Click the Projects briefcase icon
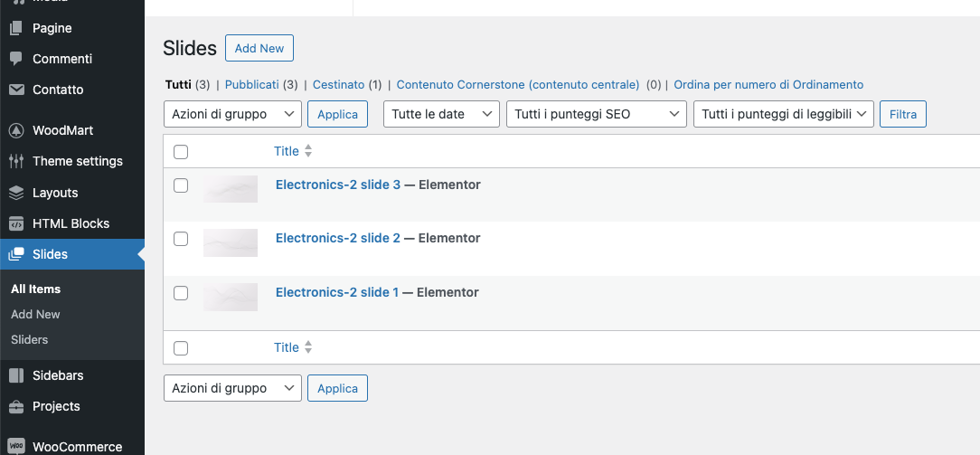Image resolution: width=980 pixels, height=455 pixels. (x=16, y=406)
